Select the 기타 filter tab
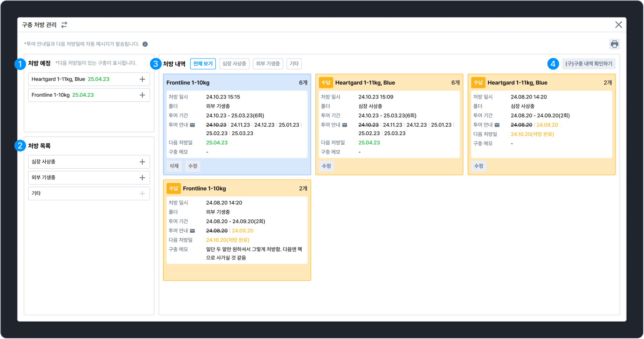The width and height of the screenshot is (644, 339). tap(294, 64)
